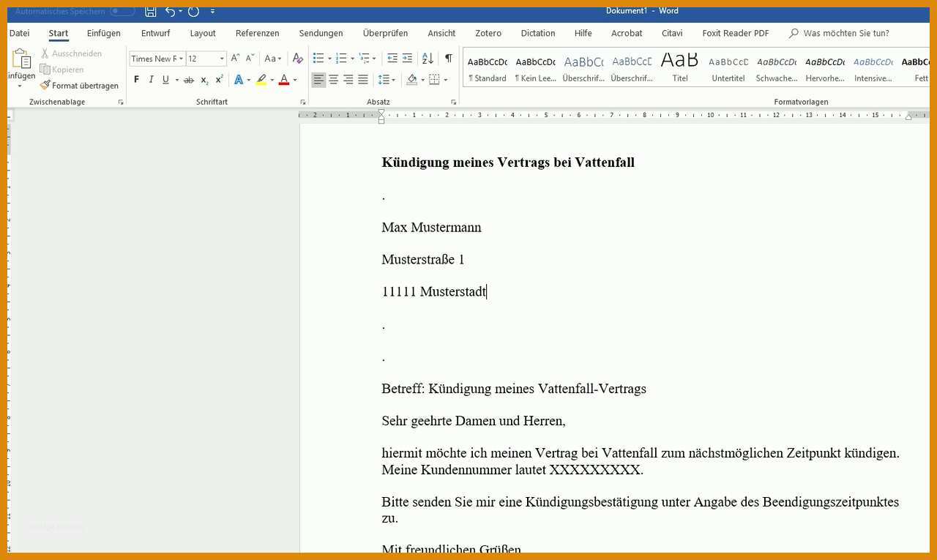Open the Citavi tab
937x560 pixels.
pyautogui.click(x=672, y=33)
